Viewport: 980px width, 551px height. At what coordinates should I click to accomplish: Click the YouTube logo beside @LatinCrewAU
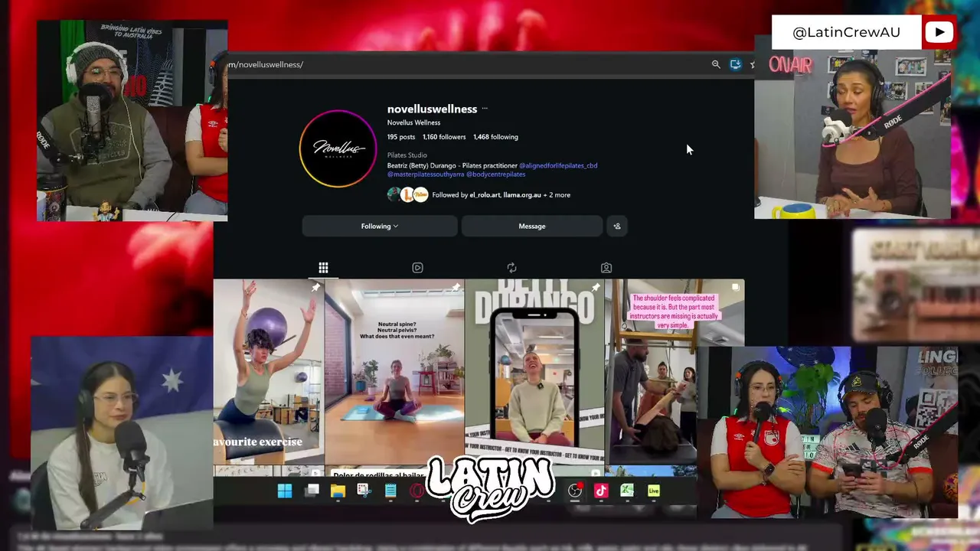[939, 32]
